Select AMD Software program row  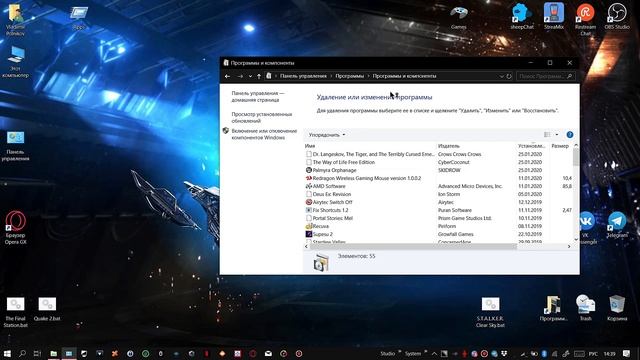[438, 186]
